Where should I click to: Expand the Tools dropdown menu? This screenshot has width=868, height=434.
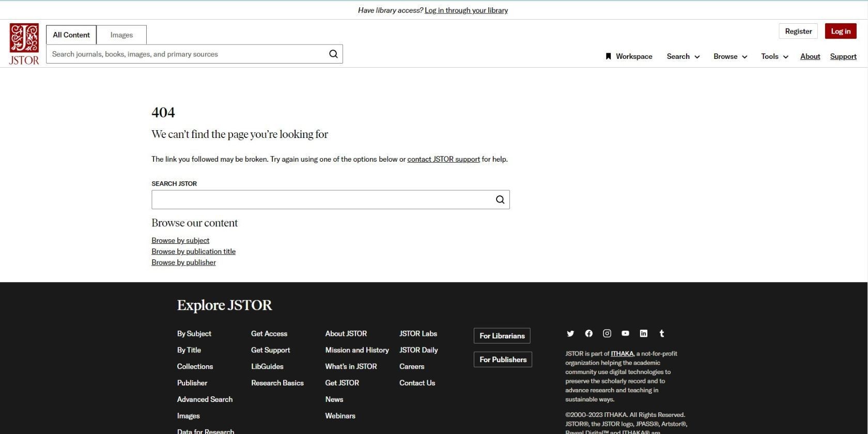click(x=774, y=56)
